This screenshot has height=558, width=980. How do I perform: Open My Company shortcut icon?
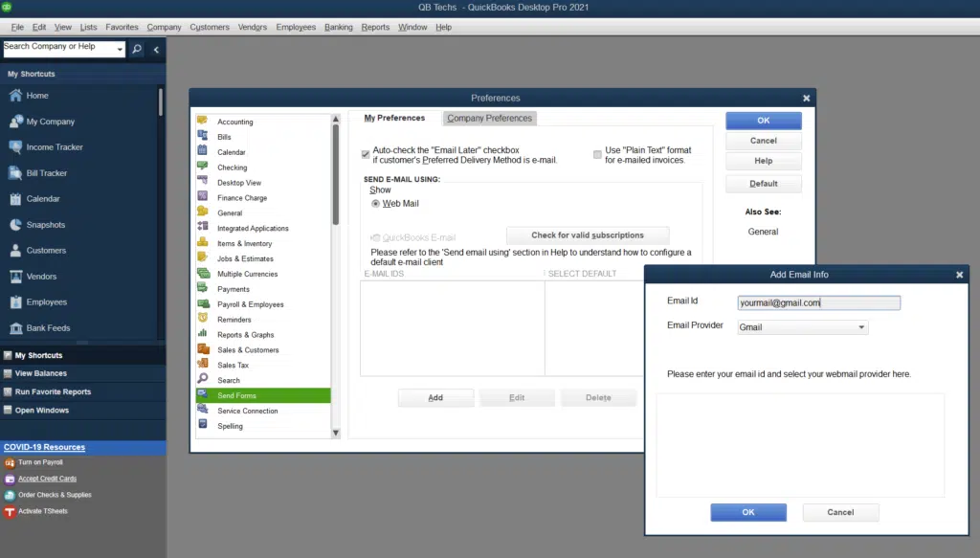pyautogui.click(x=15, y=122)
